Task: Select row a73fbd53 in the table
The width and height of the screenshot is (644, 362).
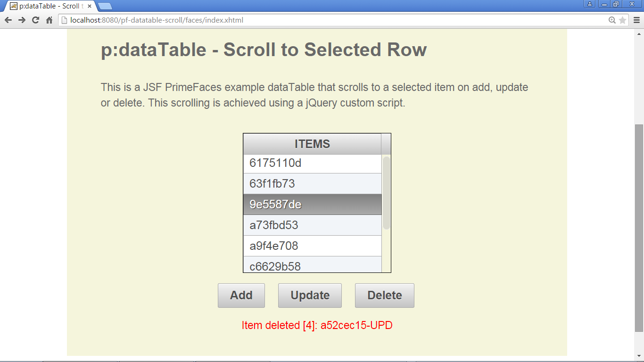Action: pyautogui.click(x=312, y=225)
